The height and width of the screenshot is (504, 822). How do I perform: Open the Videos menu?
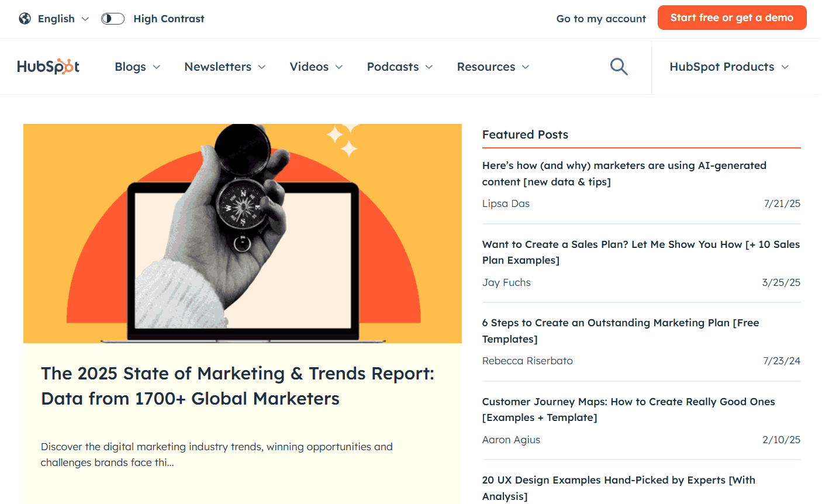(316, 67)
